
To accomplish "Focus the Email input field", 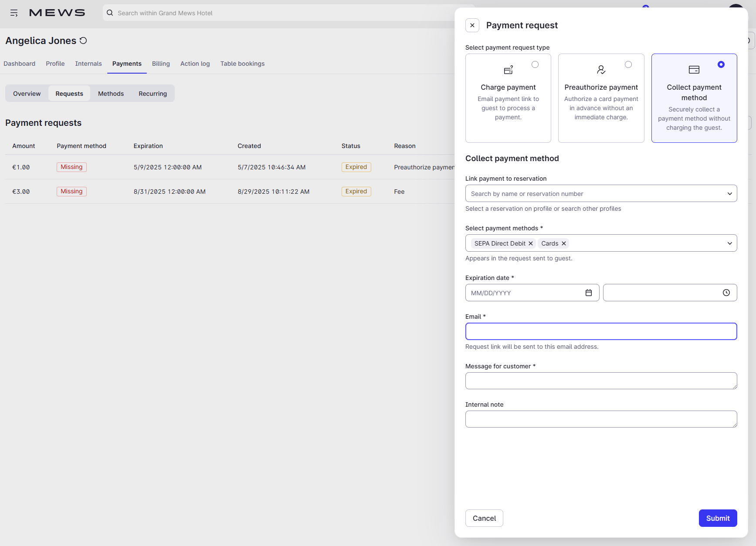I will 601,331.
